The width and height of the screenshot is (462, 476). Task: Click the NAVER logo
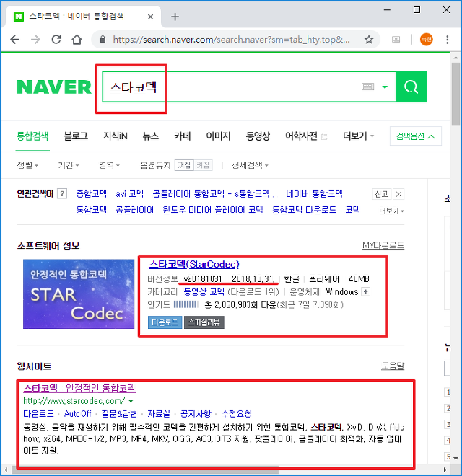pos(54,87)
